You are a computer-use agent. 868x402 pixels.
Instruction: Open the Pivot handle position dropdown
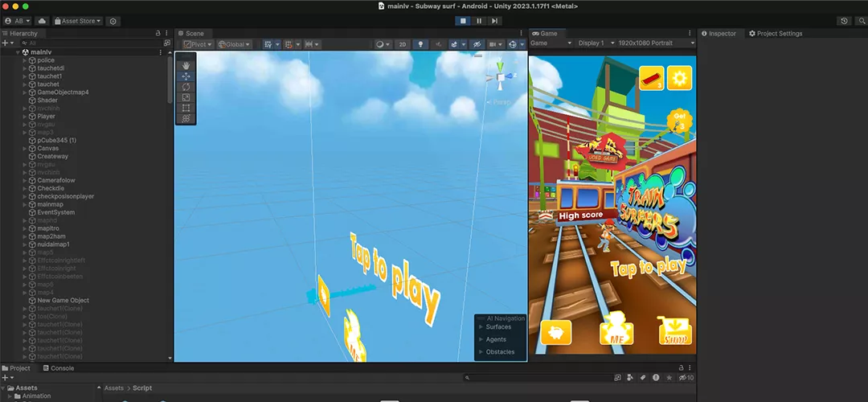[x=199, y=44]
